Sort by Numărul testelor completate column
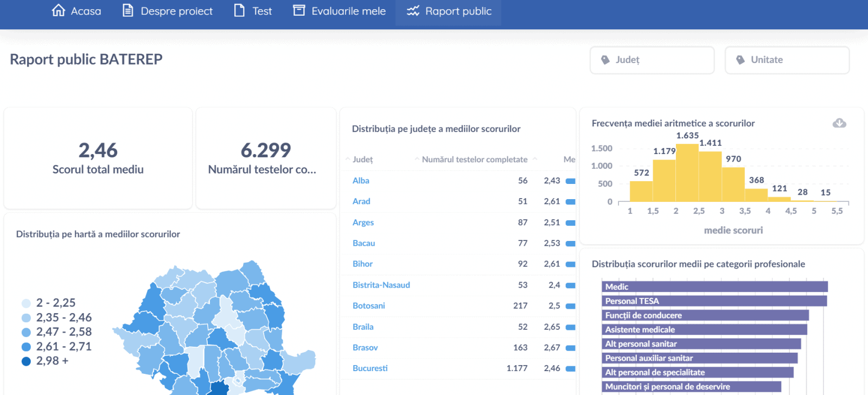 coord(475,160)
